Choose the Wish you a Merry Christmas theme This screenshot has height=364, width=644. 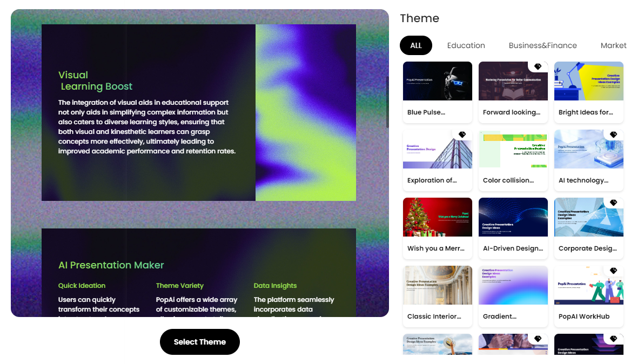click(x=438, y=217)
